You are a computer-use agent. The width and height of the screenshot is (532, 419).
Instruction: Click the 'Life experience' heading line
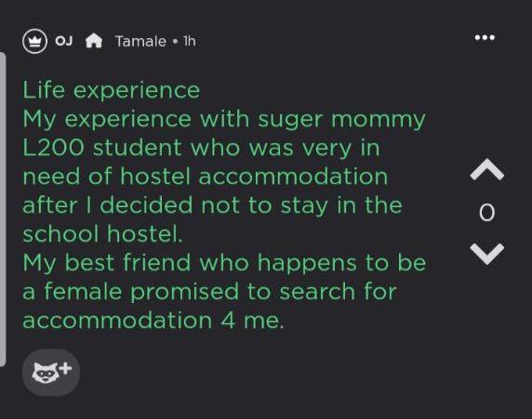(x=112, y=90)
